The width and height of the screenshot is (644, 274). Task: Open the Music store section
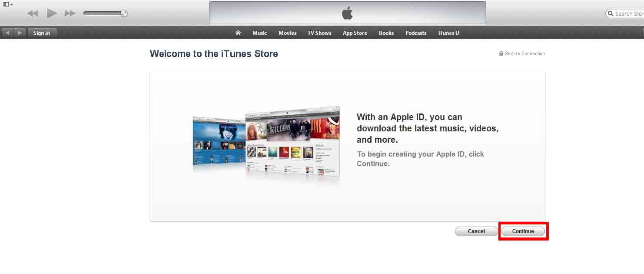[259, 33]
